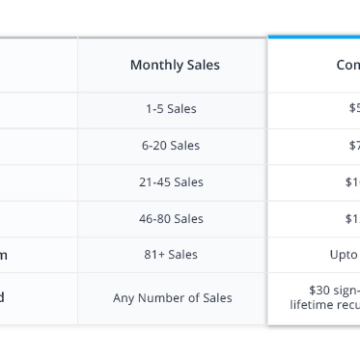Select the 1-5 Sales cell
The image size is (360, 360).
(x=172, y=110)
